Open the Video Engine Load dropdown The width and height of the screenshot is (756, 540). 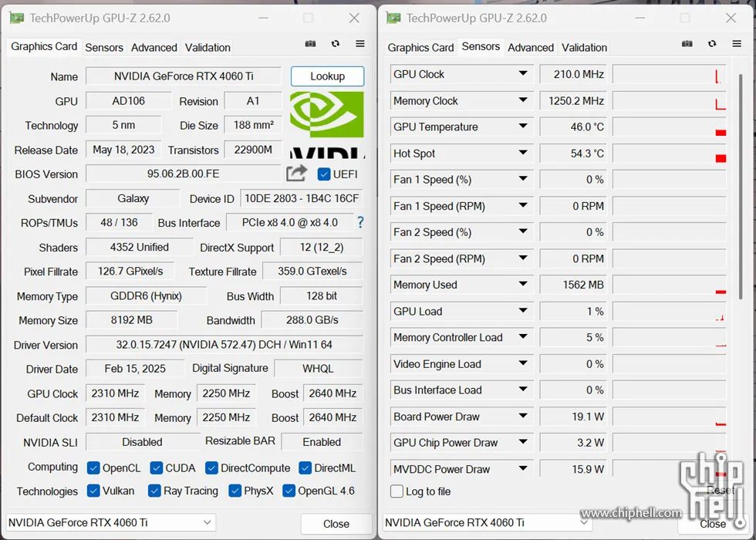point(523,363)
